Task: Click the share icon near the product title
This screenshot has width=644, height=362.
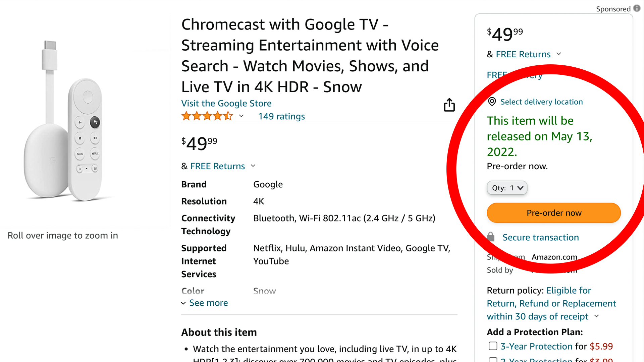Action: (x=449, y=105)
